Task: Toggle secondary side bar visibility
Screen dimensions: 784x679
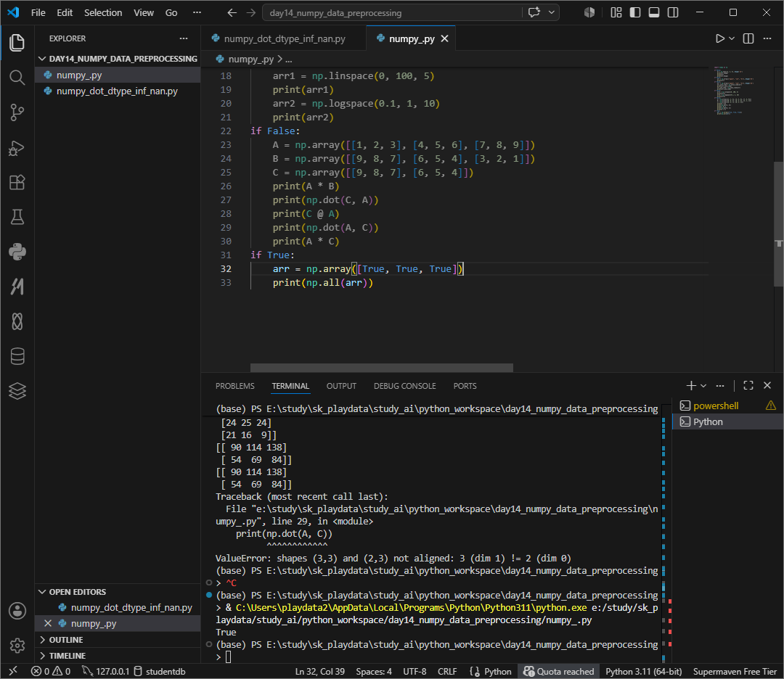Action: (673, 12)
